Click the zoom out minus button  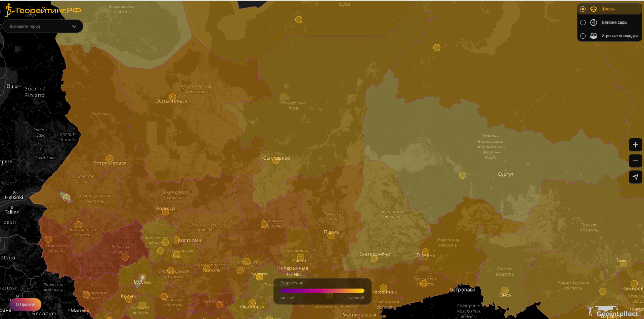pyautogui.click(x=635, y=161)
